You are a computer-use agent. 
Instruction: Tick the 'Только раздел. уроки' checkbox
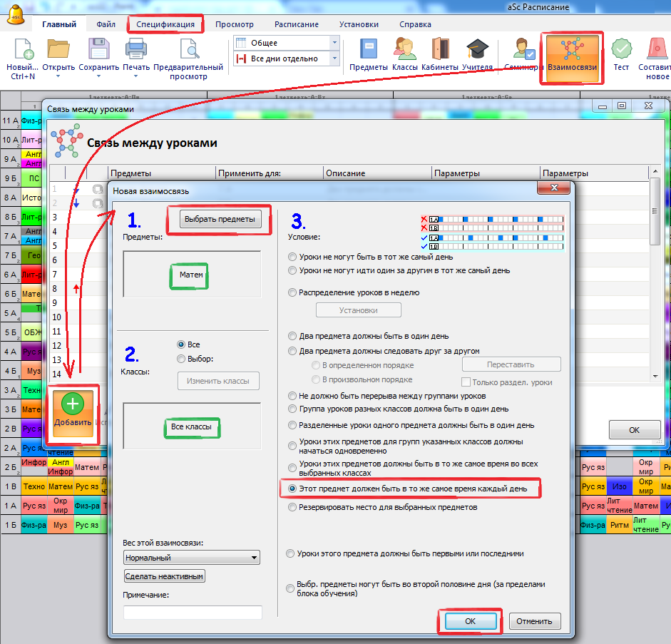tap(466, 382)
